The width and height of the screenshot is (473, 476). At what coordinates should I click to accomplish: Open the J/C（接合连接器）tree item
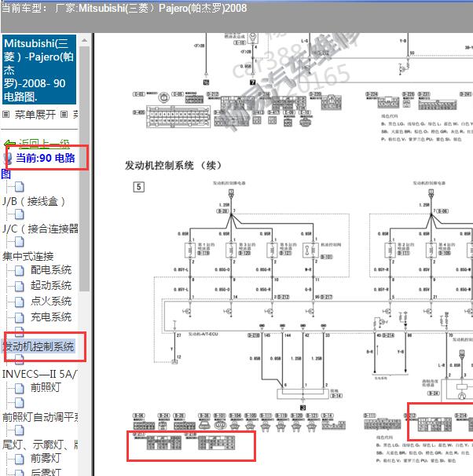tap(39, 229)
